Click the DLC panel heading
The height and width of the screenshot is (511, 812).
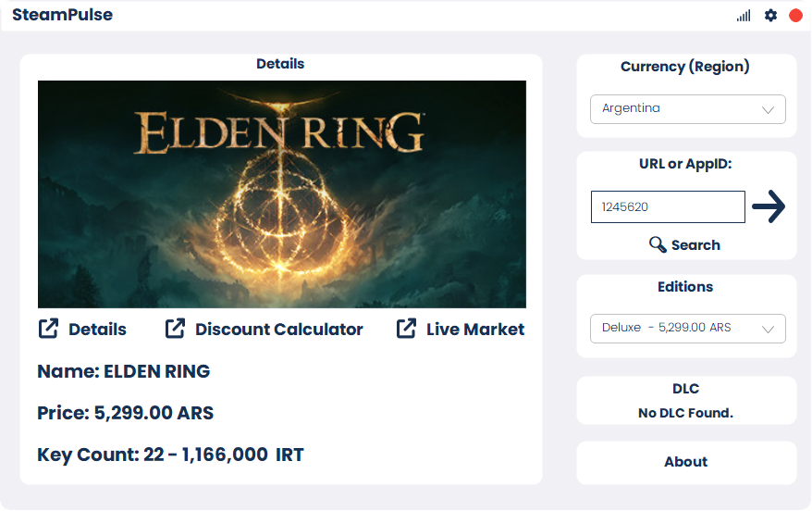point(685,389)
